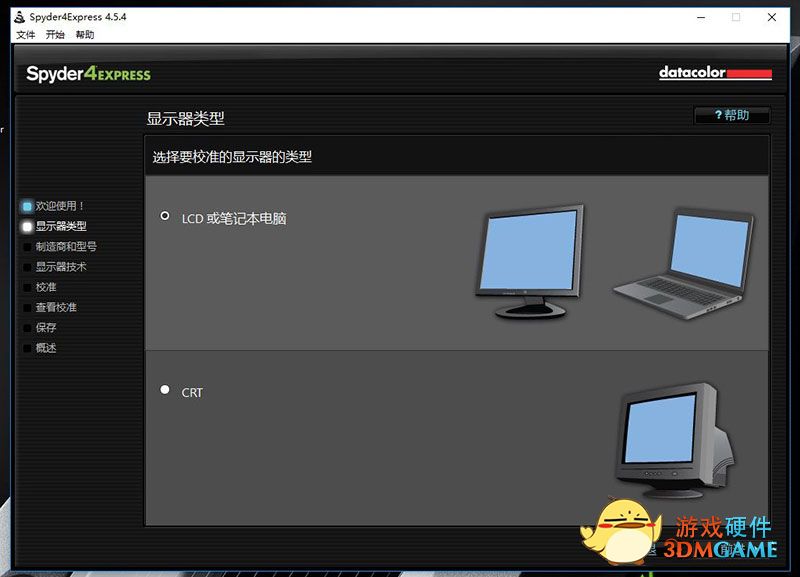This screenshot has width=800, height=577.
Task: Click the LCD 或笔记本电脑 label text
Action: tap(234, 219)
